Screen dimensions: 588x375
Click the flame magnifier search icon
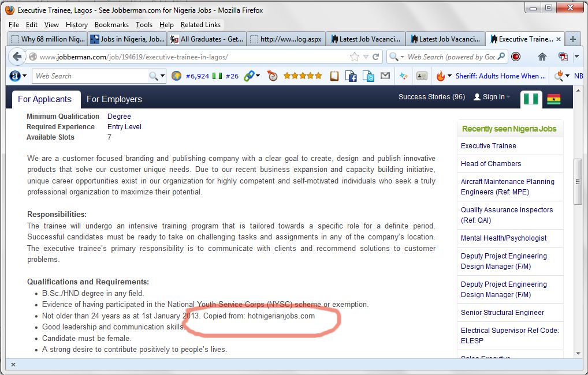559,76
